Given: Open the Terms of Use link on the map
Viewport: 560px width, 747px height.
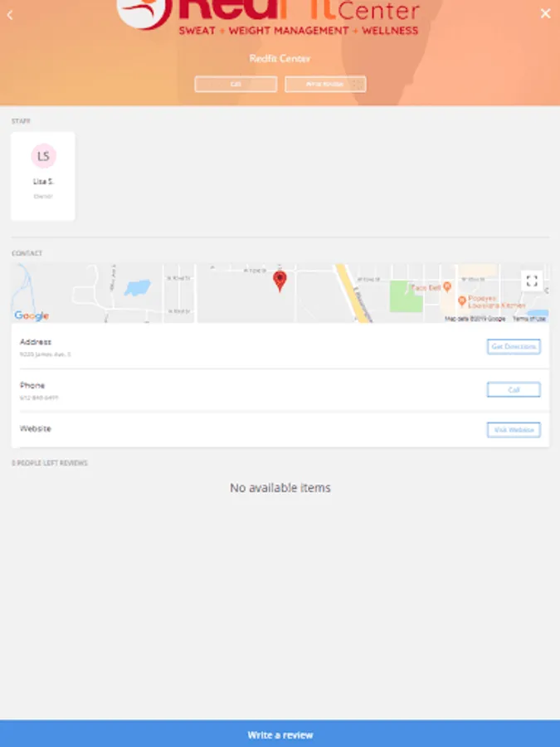Looking at the screenshot, I should point(529,319).
